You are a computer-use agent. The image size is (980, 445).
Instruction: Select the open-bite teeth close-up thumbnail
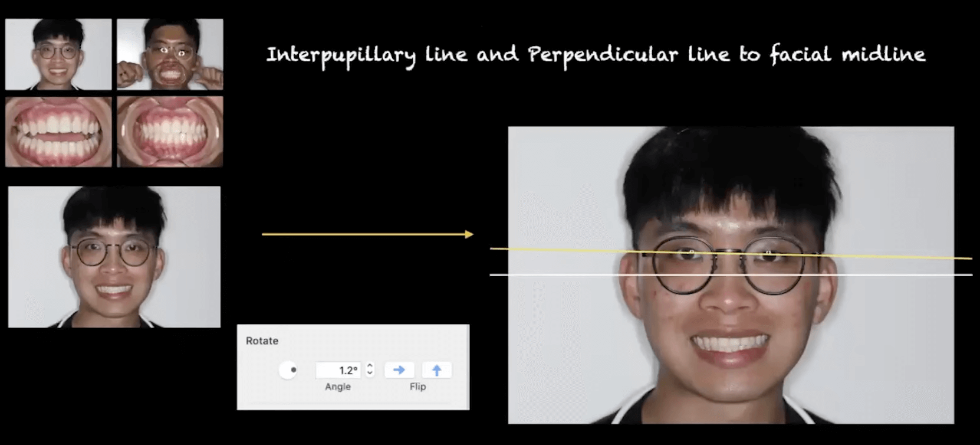point(58,132)
